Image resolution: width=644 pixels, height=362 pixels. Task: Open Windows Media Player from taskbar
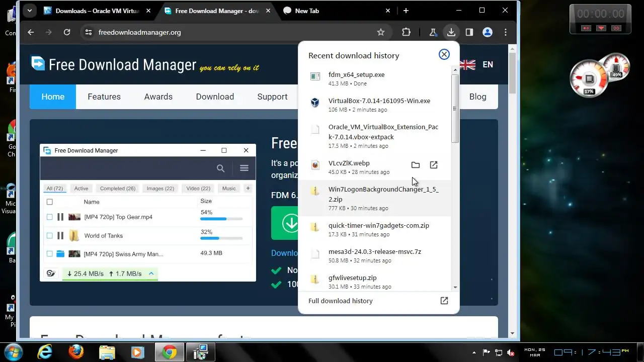click(138, 352)
